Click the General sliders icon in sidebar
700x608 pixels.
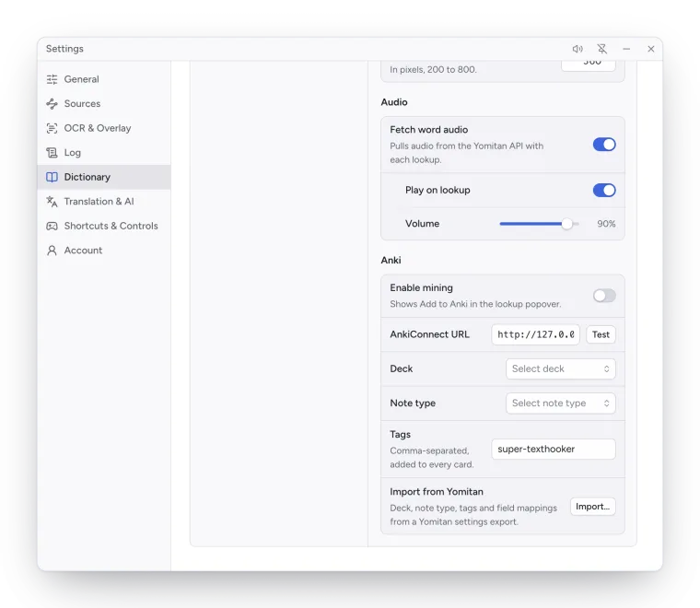(52, 79)
